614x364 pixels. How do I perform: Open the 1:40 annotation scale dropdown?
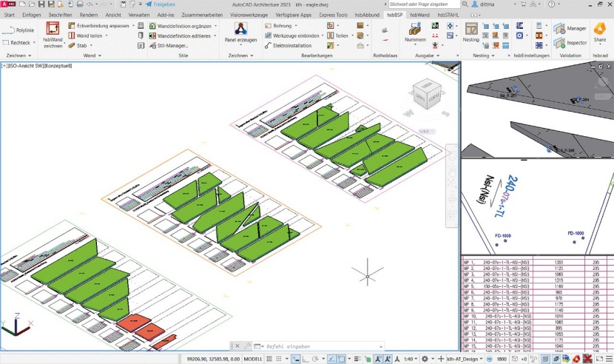411,359
